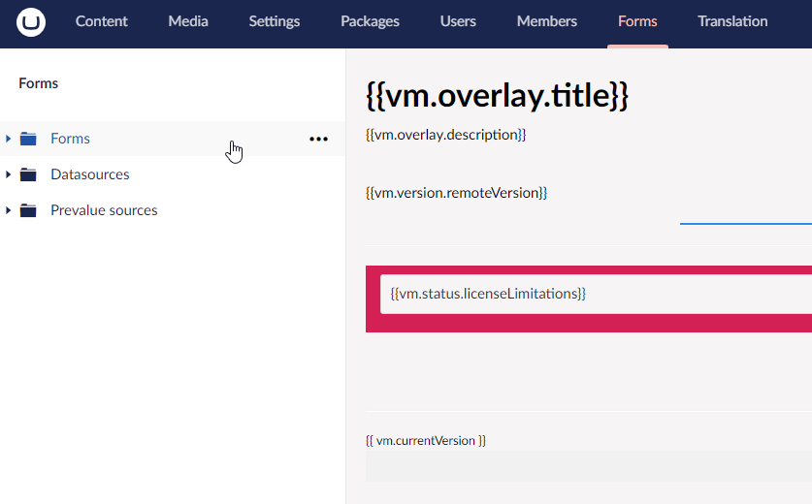Open the Forms node actions menu dots
This screenshot has width=812, height=504.
click(x=318, y=139)
